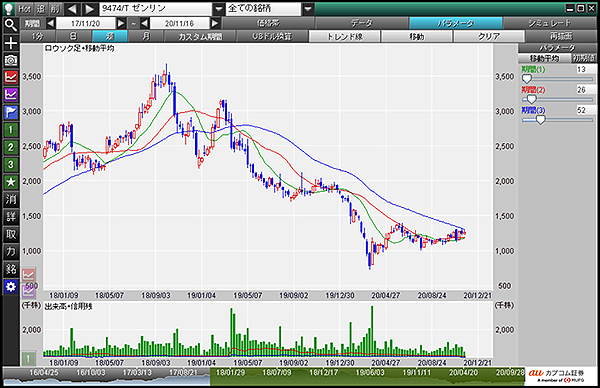600x388 pixels.
Task: Toggle the Hot button
Action: click(x=24, y=8)
